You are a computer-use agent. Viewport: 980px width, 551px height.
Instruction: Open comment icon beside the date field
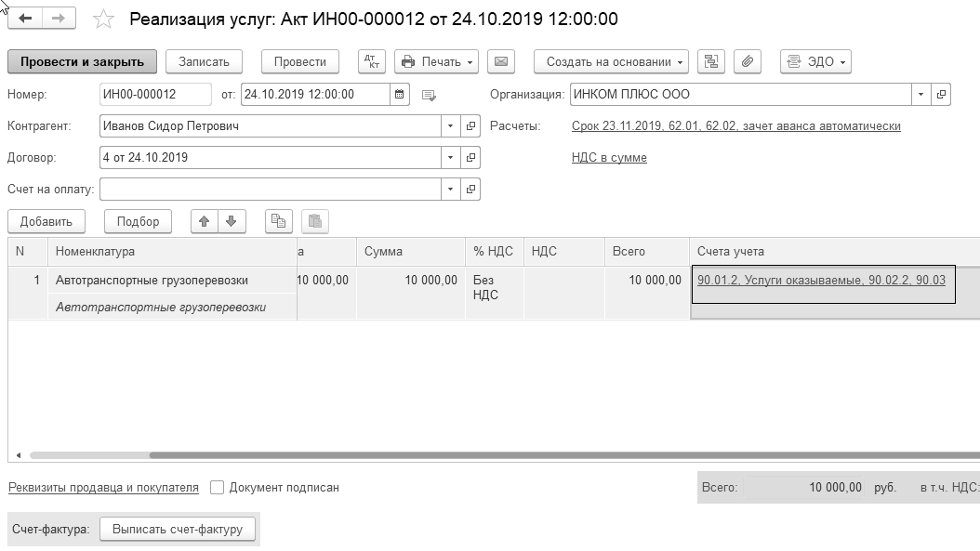tap(429, 96)
